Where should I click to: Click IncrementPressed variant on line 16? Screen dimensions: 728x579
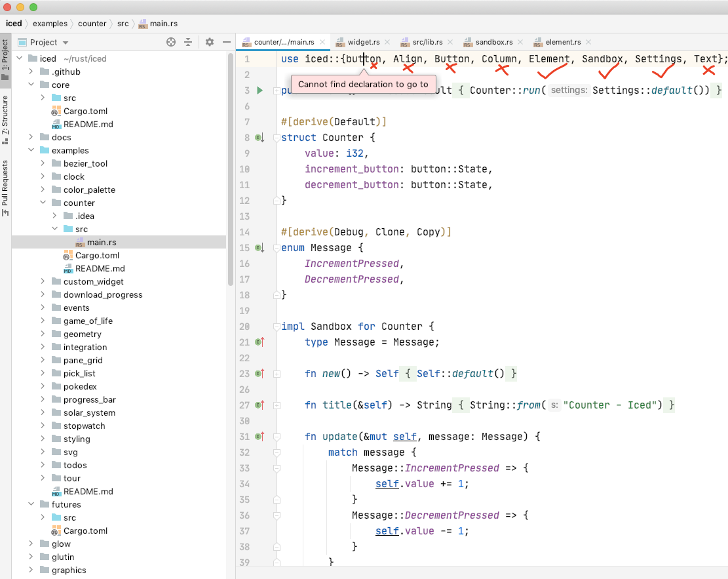(x=351, y=264)
